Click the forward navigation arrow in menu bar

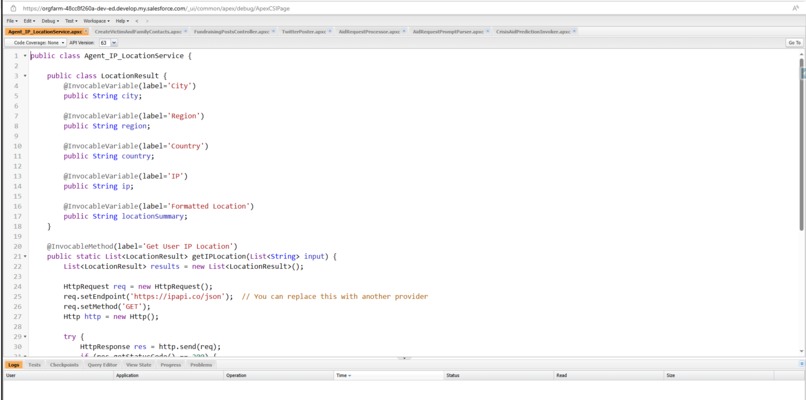tap(147, 21)
